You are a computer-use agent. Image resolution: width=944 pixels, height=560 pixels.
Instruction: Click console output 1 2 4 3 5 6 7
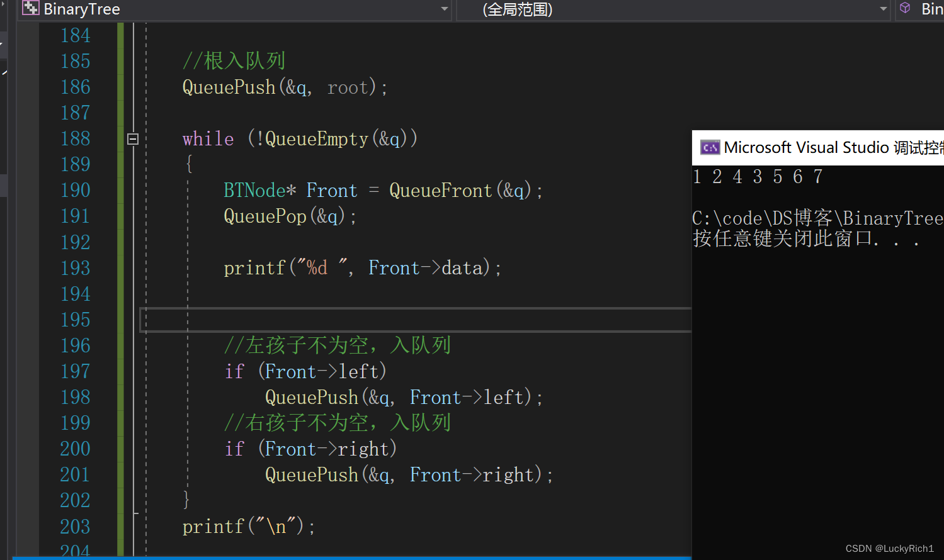(x=758, y=177)
